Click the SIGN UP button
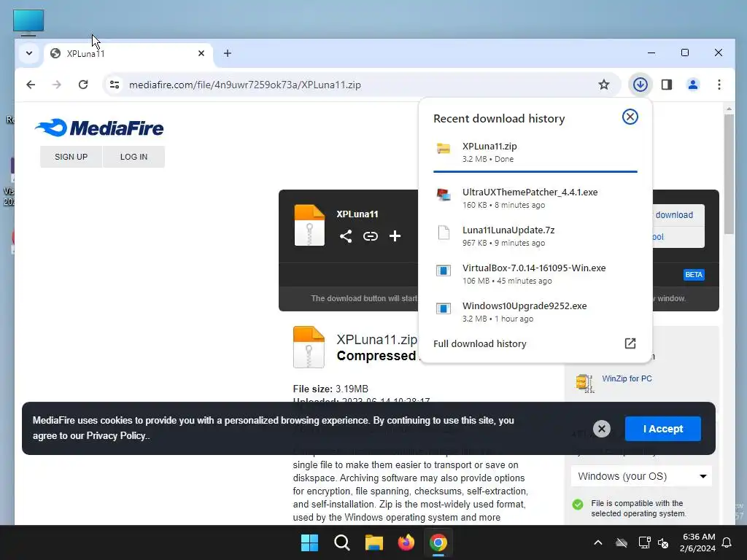Viewport: 747px width, 560px height. [x=71, y=157]
